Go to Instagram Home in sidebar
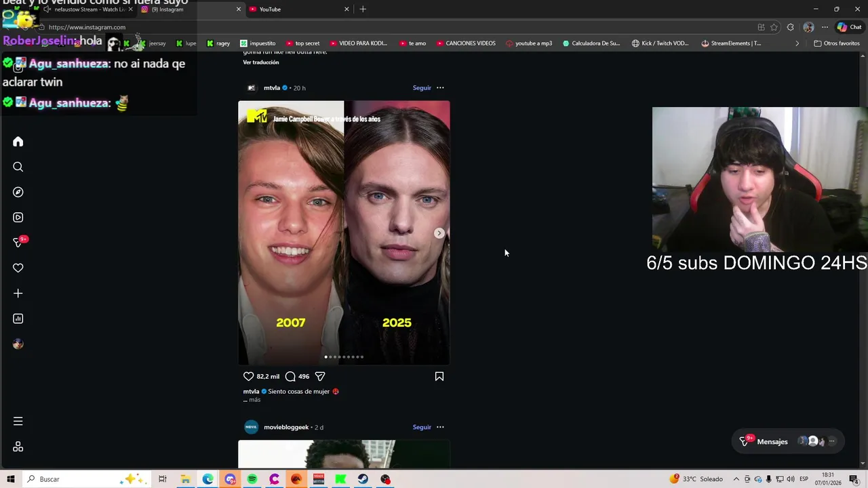 (18, 142)
